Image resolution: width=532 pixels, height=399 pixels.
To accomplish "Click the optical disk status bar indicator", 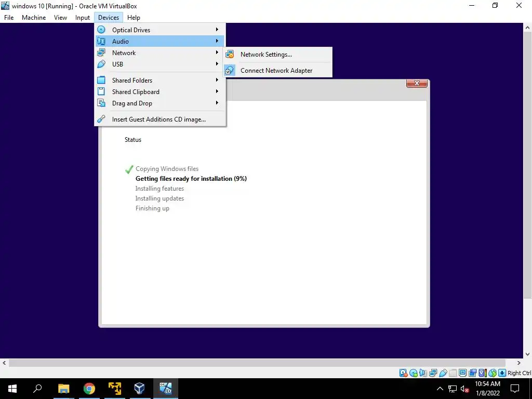I will pos(413,373).
